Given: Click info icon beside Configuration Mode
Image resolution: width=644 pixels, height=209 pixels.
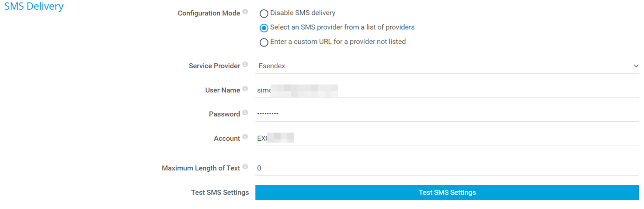Looking at the screenshot, I should pyautogui.click(x=245, y=12).
